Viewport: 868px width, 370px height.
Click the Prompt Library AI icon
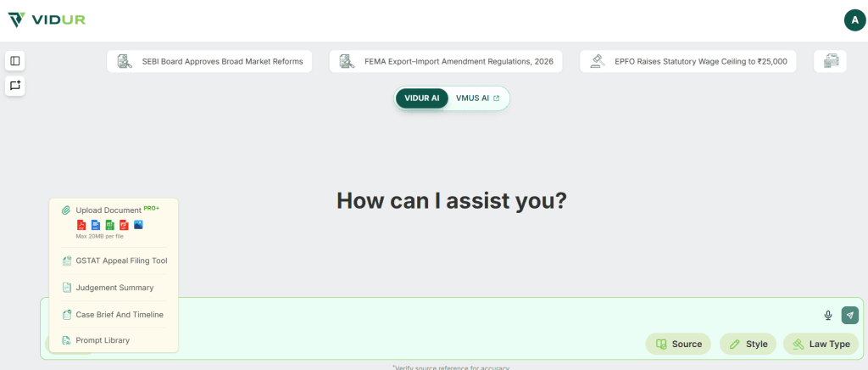(x=66, y=340)
